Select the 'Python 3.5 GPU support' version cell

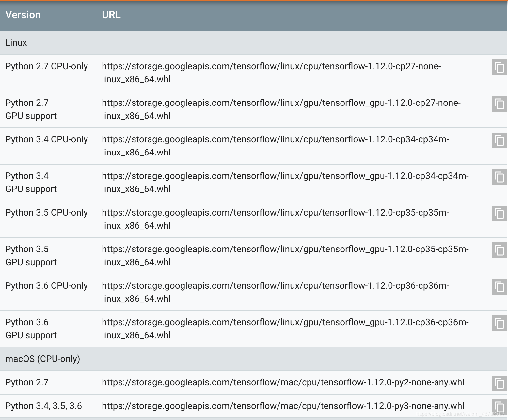click(31, 255)
